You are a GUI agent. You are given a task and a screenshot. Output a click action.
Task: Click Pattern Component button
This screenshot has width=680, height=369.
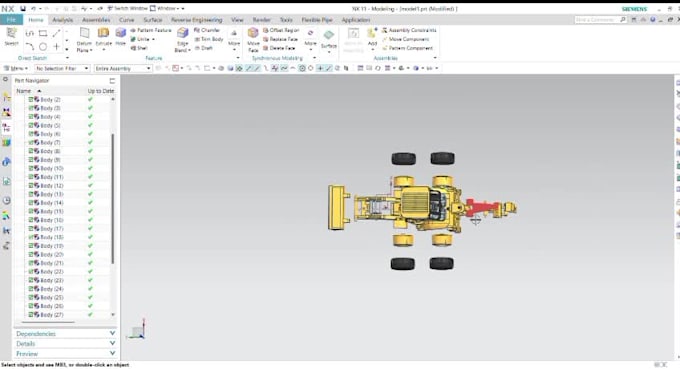[x=407, y=48]
